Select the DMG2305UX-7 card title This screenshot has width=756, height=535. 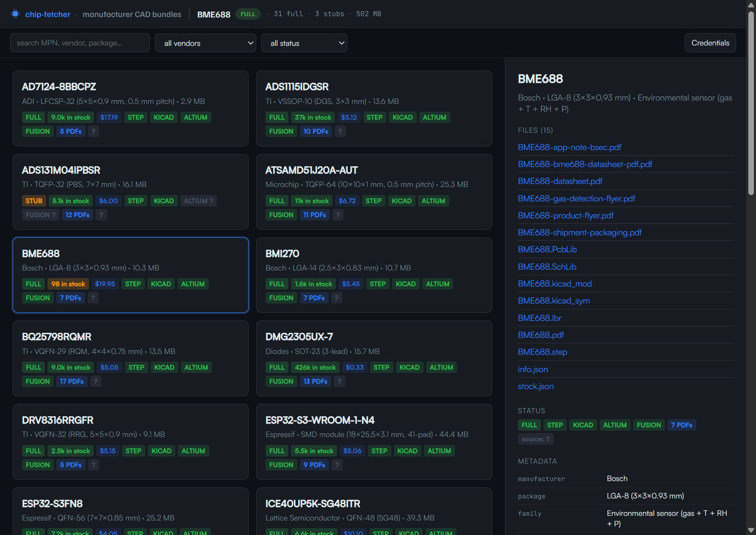[299, 337]
